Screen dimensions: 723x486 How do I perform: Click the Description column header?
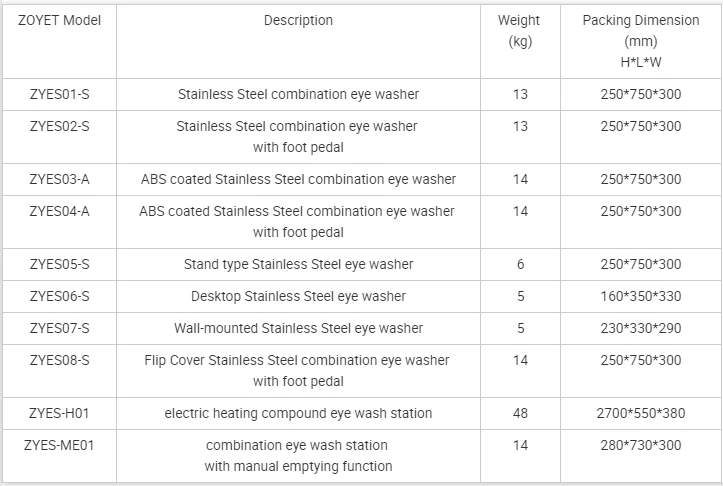(x=298, y=21)
